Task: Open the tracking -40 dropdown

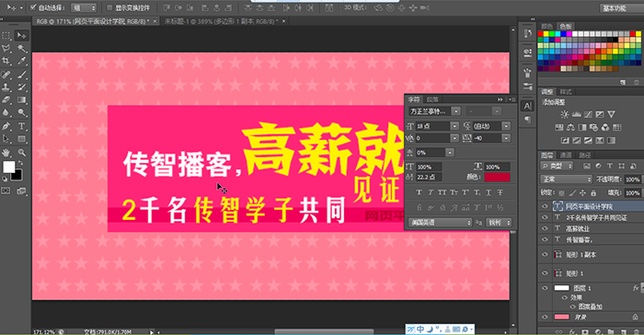Action: (x=506, y=138)
